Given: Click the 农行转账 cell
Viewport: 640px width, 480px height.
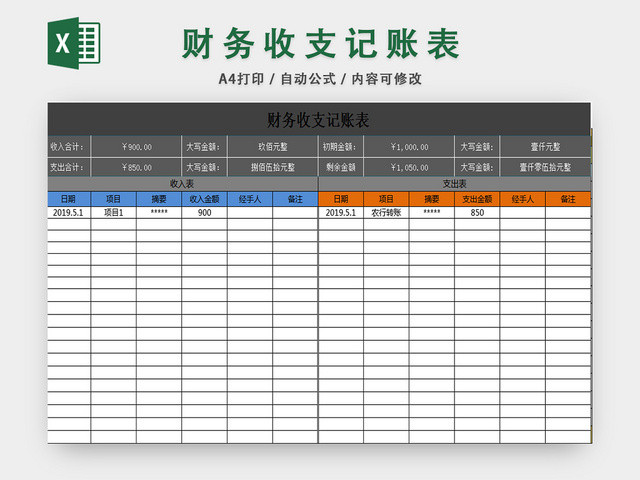Looking at the screenshot, I should point(386,212).
